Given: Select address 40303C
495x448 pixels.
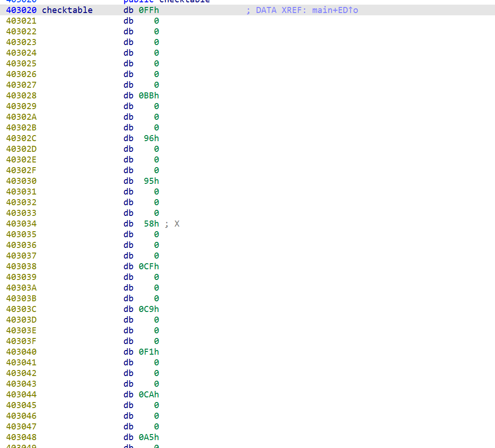Looking at the screenshot, I should (x=21, y=309).
